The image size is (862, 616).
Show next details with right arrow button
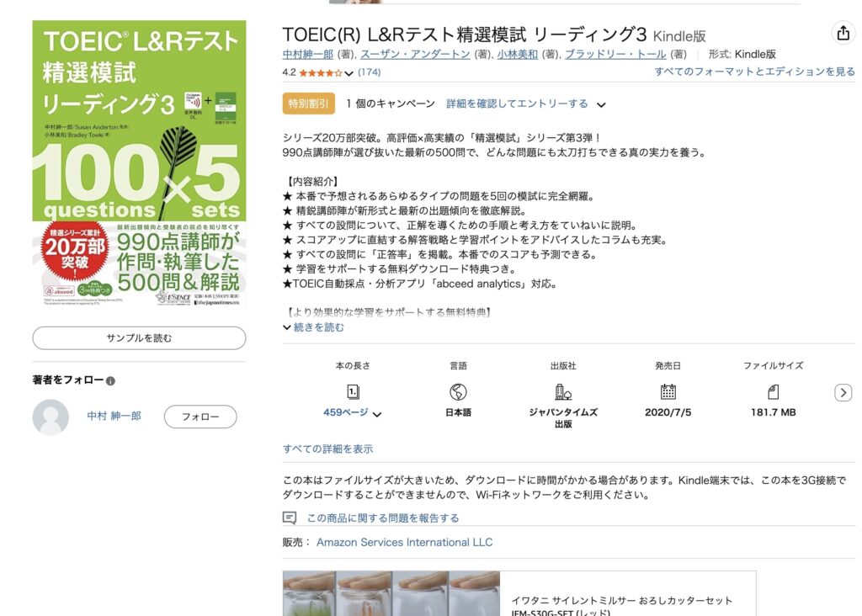843,392
